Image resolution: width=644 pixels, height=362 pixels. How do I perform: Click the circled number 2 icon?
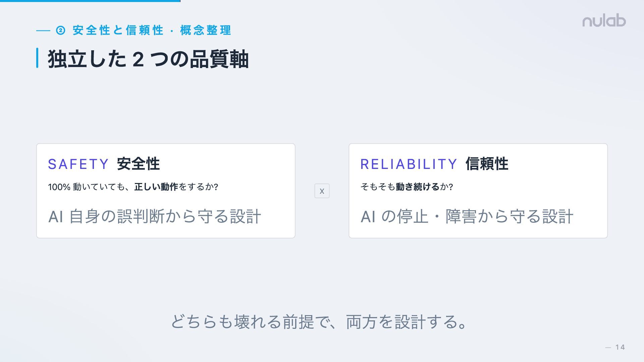point(60,31)
